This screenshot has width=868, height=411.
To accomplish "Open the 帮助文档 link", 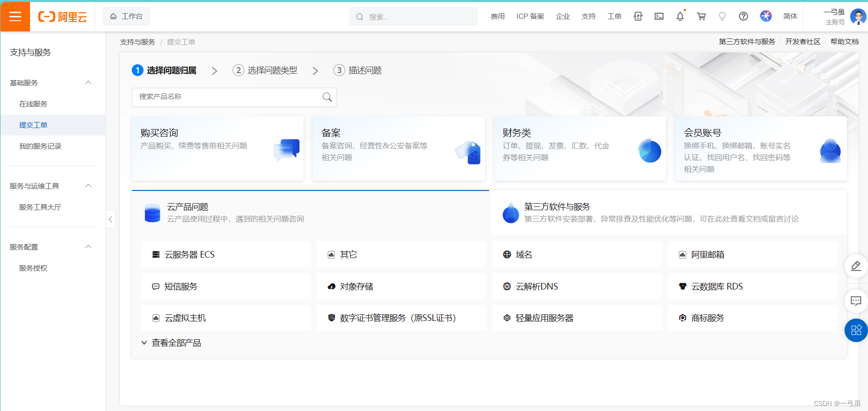I will [x=845, y=42].
